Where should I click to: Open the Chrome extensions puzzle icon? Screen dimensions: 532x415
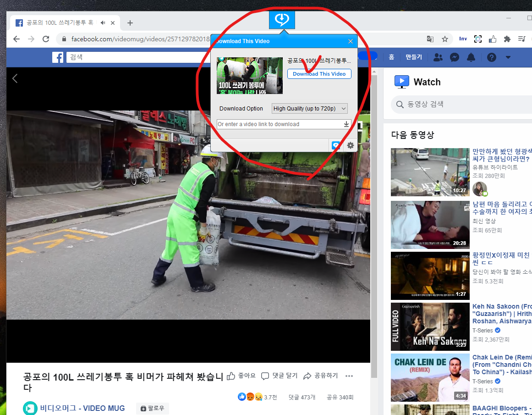(507, 39)
